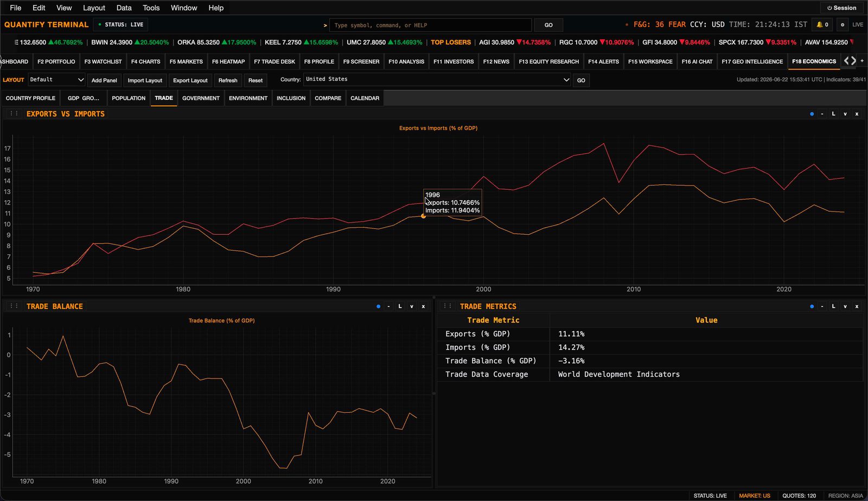Close the Trade Balance panel
This screenshot has width=868, height=501.
click(423, 306)
